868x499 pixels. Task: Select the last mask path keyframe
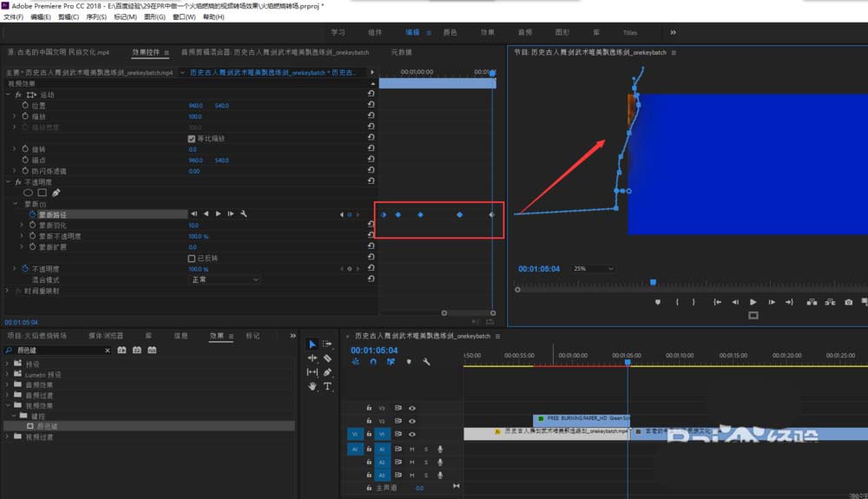point(491,214)
